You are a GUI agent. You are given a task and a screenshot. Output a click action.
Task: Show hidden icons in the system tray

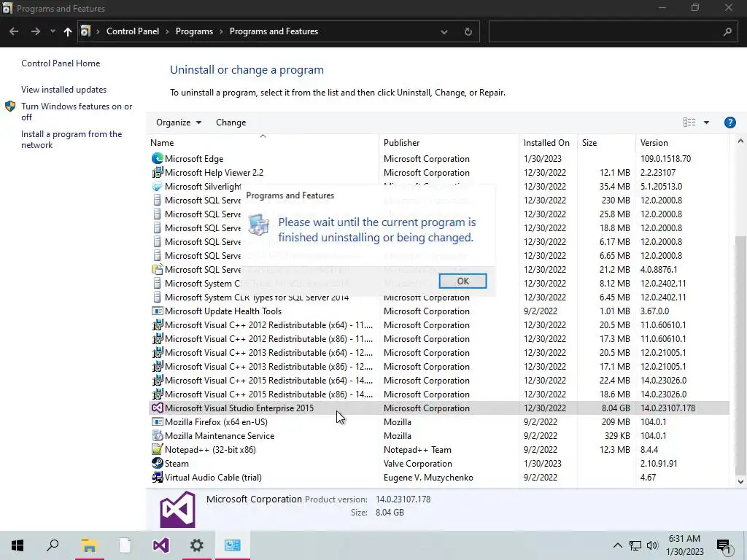(x=617, y=545)
